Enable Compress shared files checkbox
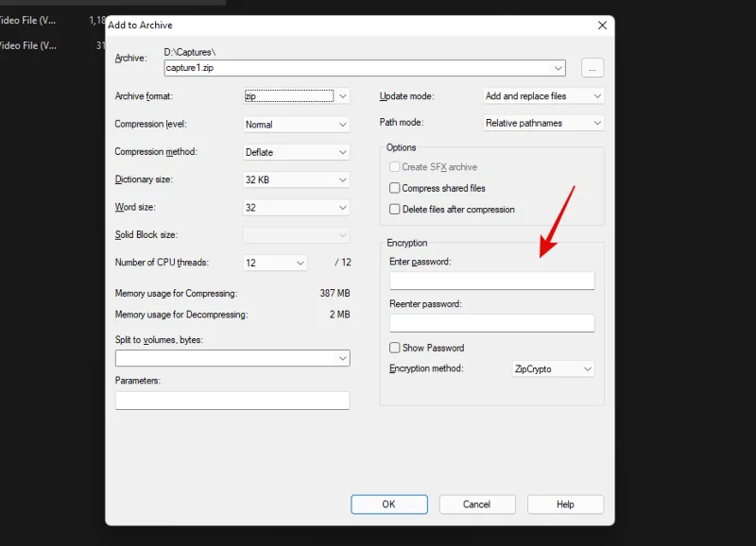 click(395, 188)
